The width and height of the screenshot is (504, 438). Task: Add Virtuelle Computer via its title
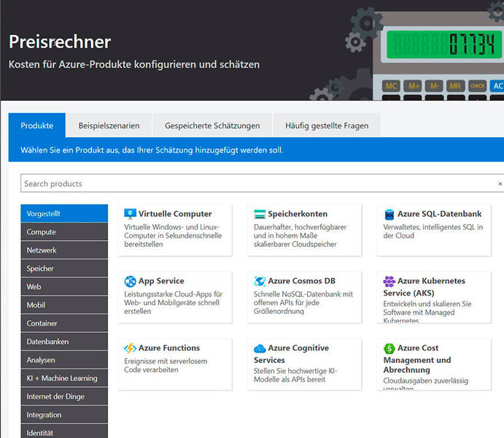click(175, 214)
